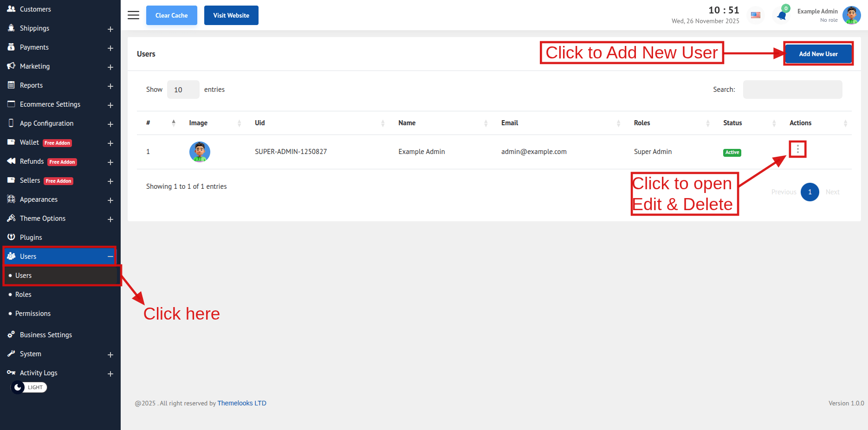Open the three-dot actions menu for Example Admin
Image resolution: width=868 pixels, height=430 pixels.
point(797,149)
